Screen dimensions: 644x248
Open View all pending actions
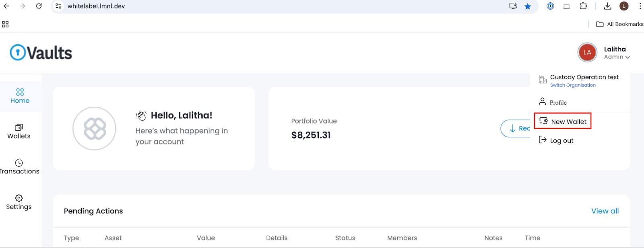(605, 211)
